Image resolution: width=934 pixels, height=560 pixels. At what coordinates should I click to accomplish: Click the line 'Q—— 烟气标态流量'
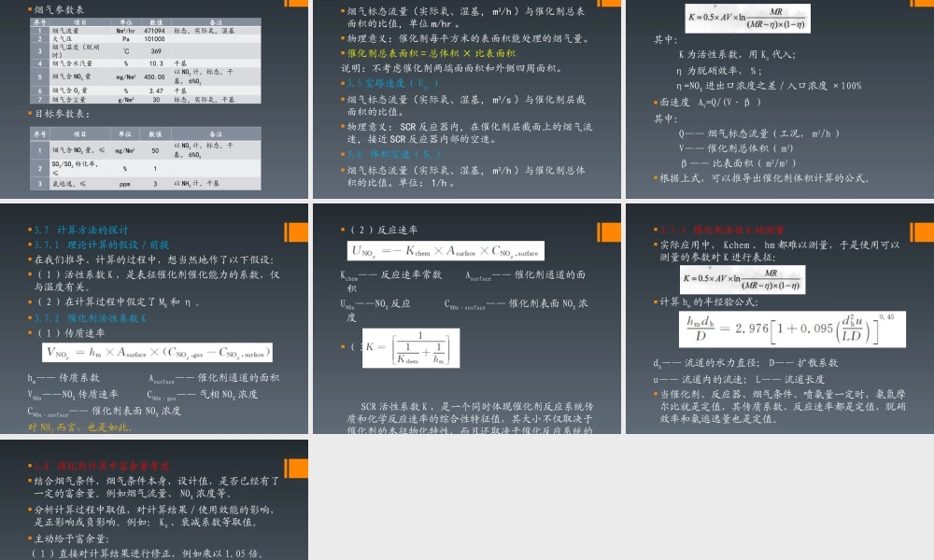[x=758, y=133]
